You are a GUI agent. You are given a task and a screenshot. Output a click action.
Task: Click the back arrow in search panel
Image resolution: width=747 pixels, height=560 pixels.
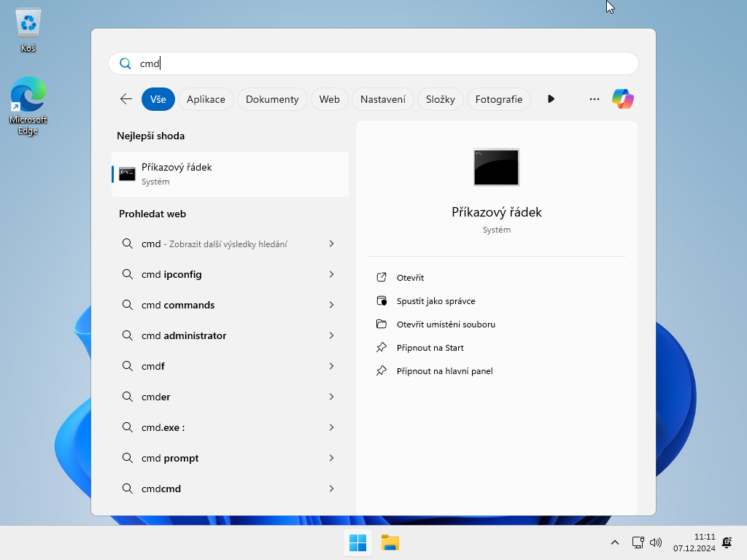coord(126,99)
